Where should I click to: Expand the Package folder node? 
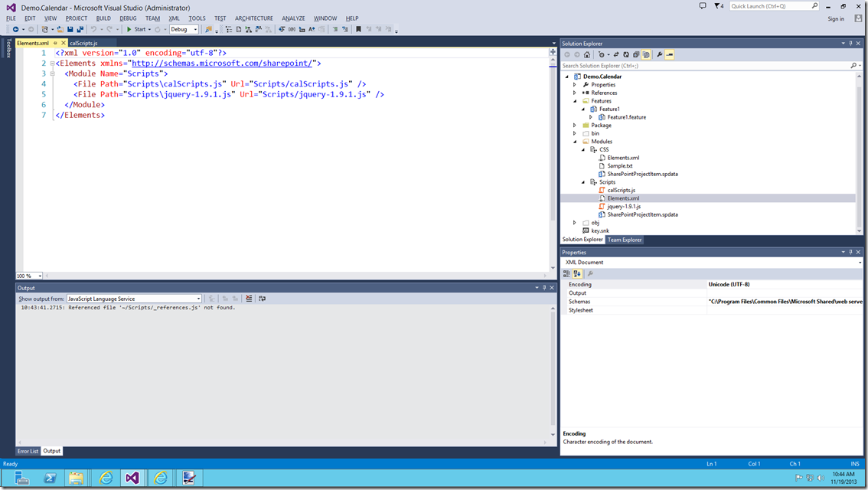[x=575, y=126]
